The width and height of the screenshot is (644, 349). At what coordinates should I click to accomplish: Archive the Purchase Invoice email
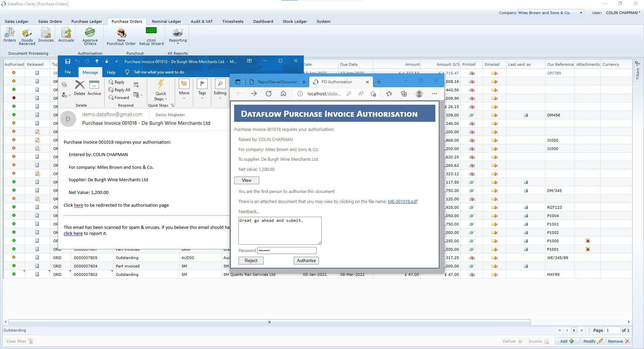94,88
